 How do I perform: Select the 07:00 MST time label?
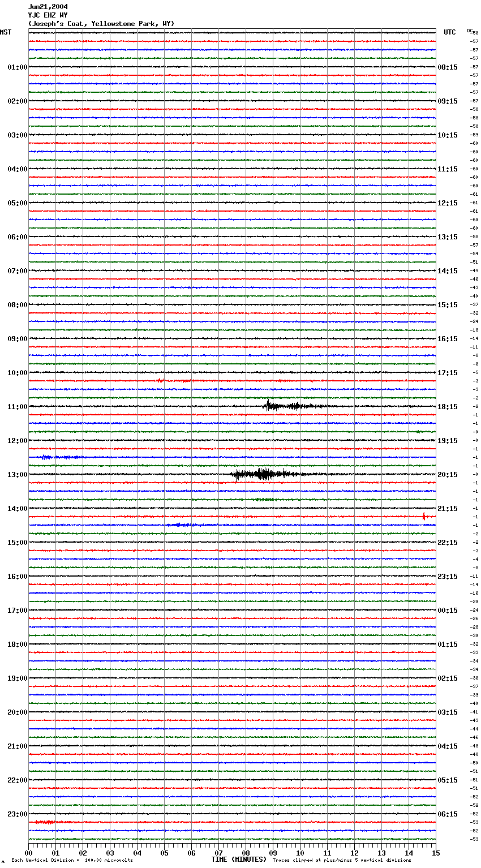[x=18, y=271]
